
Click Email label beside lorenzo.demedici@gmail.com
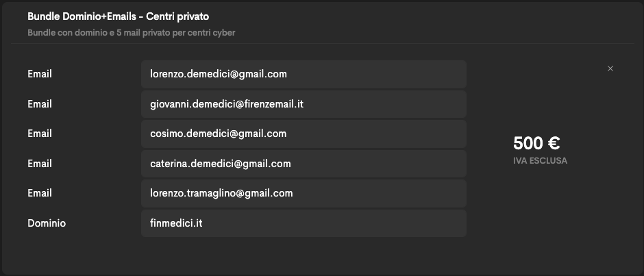click(40, 74)
